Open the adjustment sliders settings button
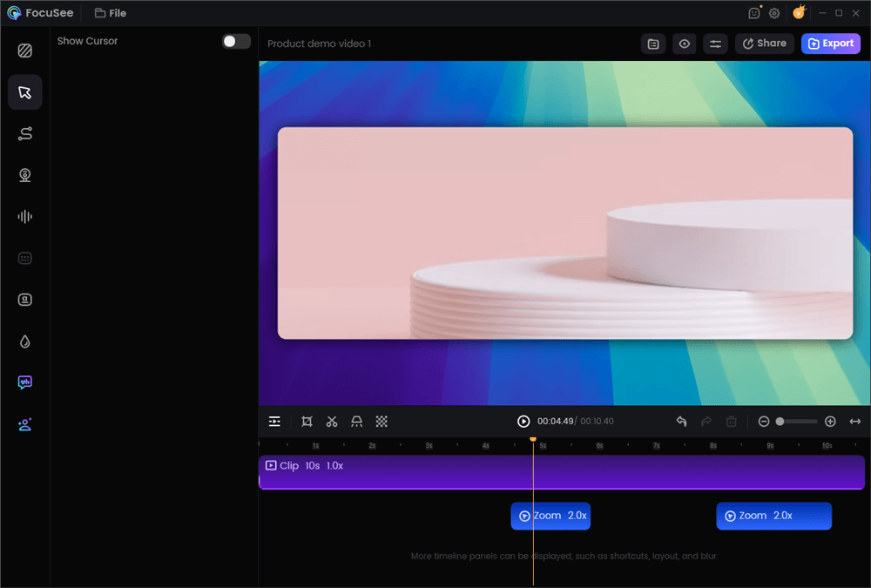This screenshot has width=871, height=588. (x=715, y=44)
